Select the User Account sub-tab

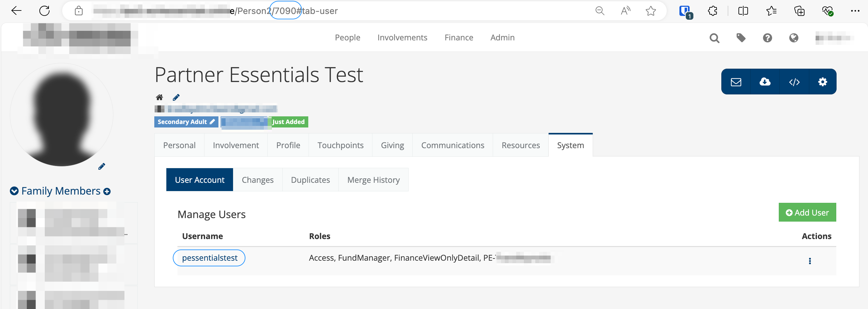pos(199,180)
